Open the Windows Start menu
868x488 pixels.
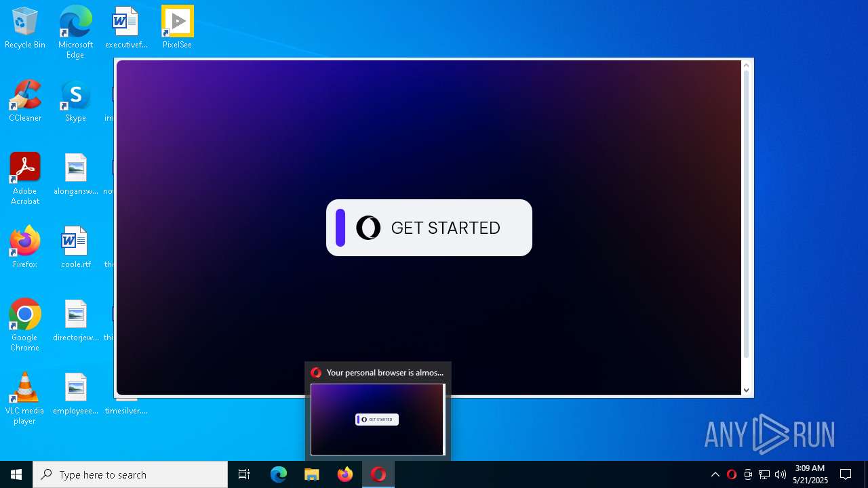click(x=16, y=474)
